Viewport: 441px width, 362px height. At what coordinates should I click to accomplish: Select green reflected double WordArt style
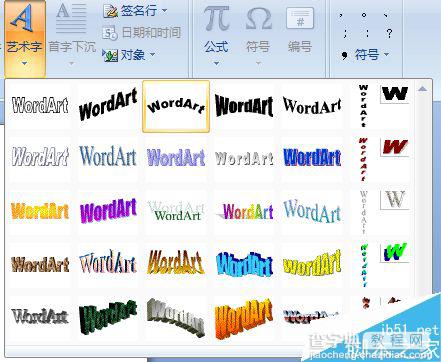click(176, 211)
